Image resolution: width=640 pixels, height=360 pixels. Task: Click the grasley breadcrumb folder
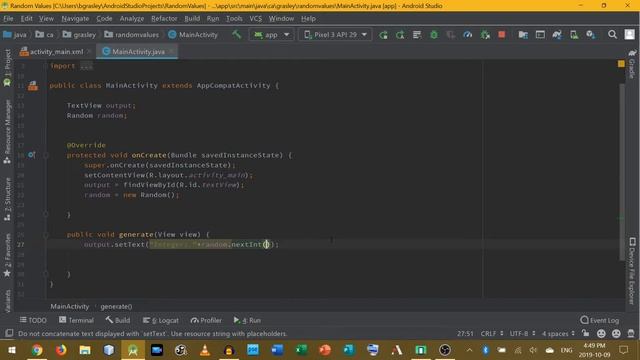click(79, 35)
